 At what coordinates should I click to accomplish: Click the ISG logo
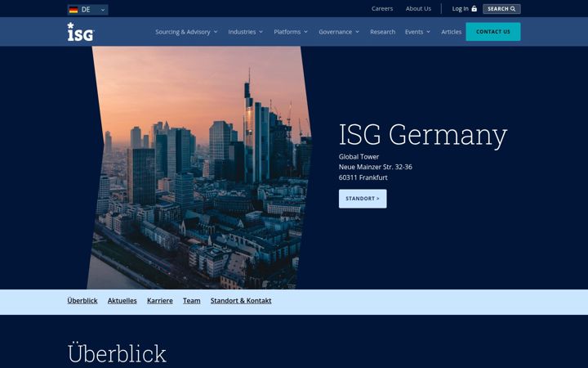(81, 32)
